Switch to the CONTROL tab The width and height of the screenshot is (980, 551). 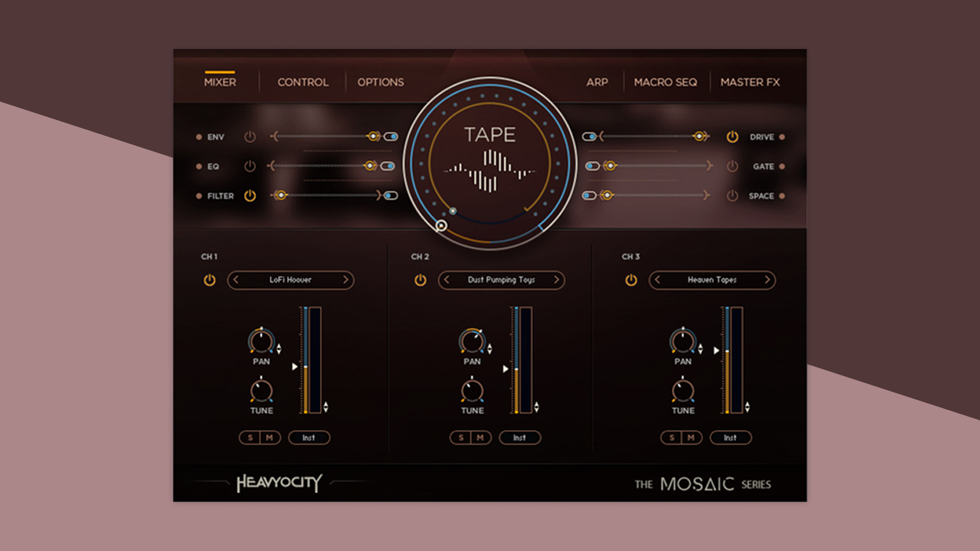point(302,82)
